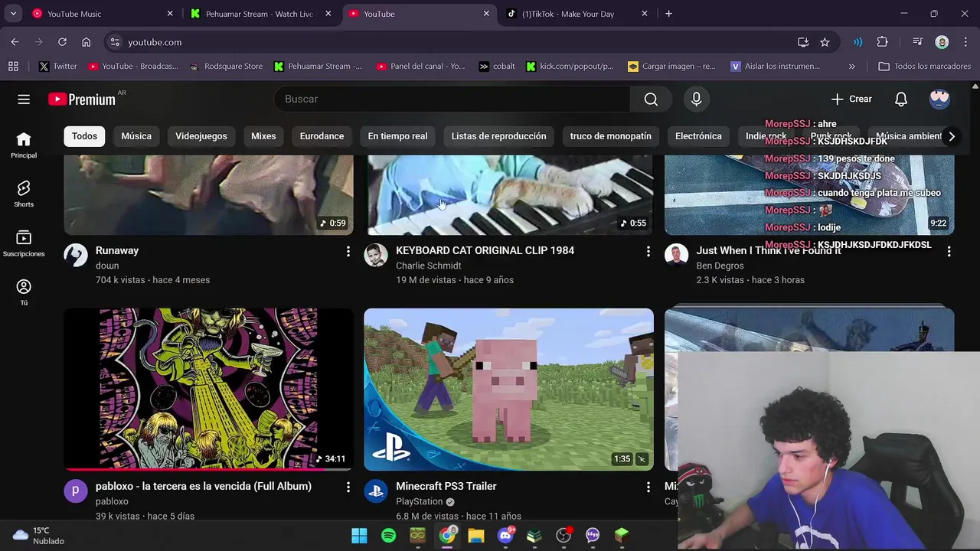The image size is (980, 551).
Task: Open bookmarks apps grid icon
Action: (x=13, y=66)
